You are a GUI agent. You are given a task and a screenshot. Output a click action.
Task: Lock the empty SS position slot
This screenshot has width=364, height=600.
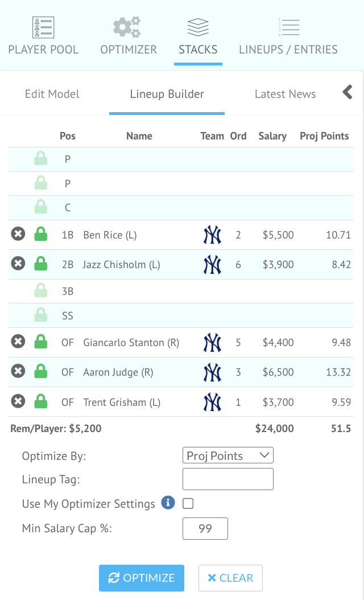coord(40,315)
